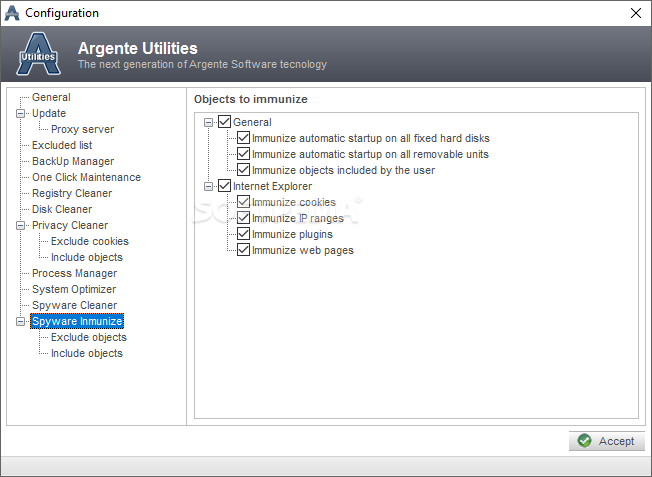Open Proxy server settings

[82, 129]
